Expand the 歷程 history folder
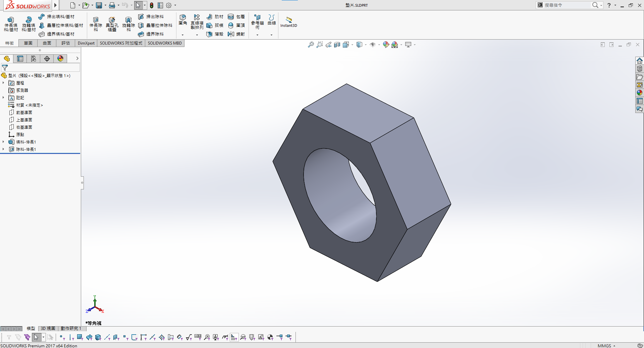 3,83
